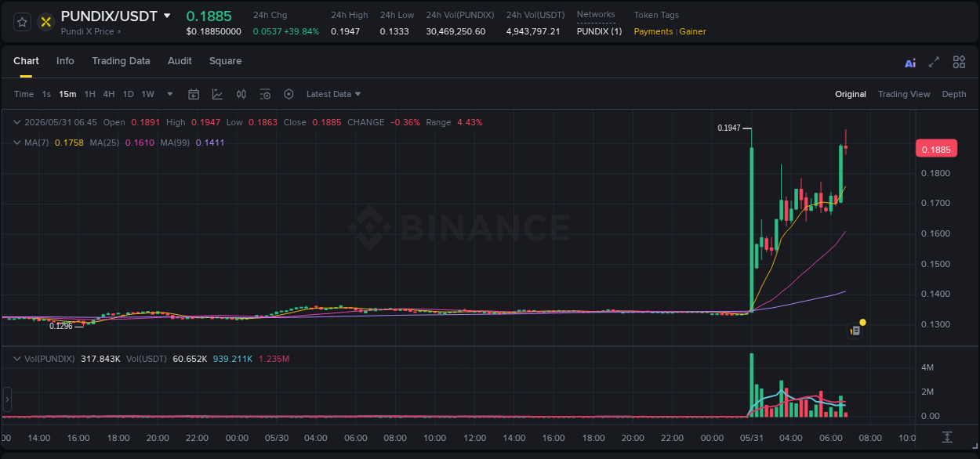980x459 pixels.
Task: Click the 24h Vol(PUNDIX) value 30,469,250.60
Action: [x=456, y=31]
